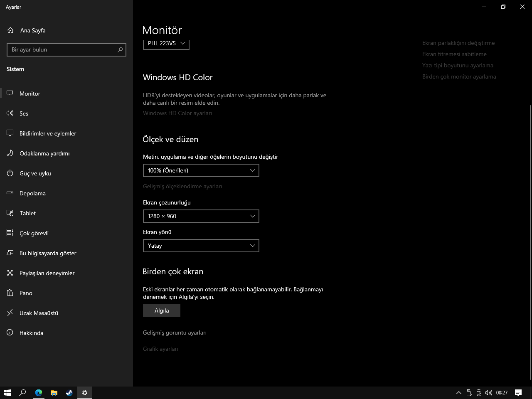The image size is (532, 399).
Task: Open Paylaşılan deneyimler via its sidebar icon
Action: click(10, 273)
